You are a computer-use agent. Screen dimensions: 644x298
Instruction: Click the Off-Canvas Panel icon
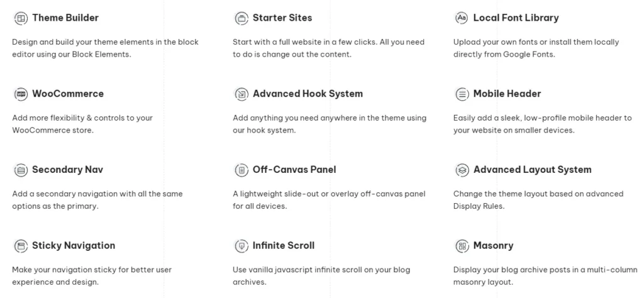tap(241, 170)
